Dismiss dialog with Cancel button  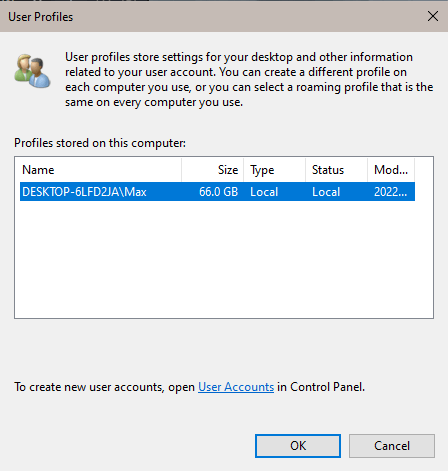coord(392,446)
